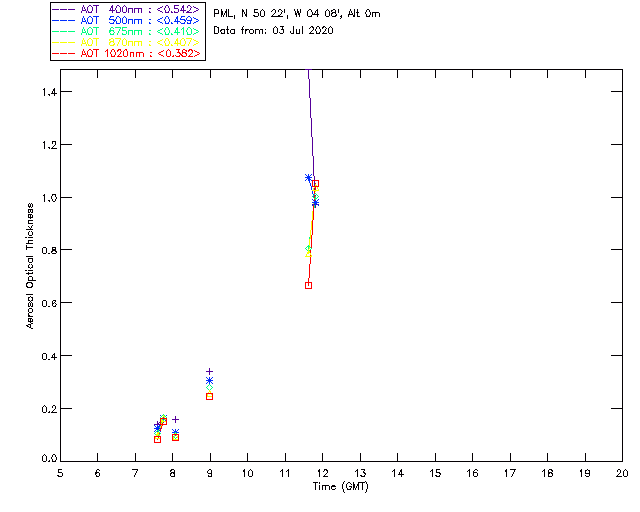
Task: Click the green diamond marker near 0.80
Action: pyautogui.click(x=309, y=248)
